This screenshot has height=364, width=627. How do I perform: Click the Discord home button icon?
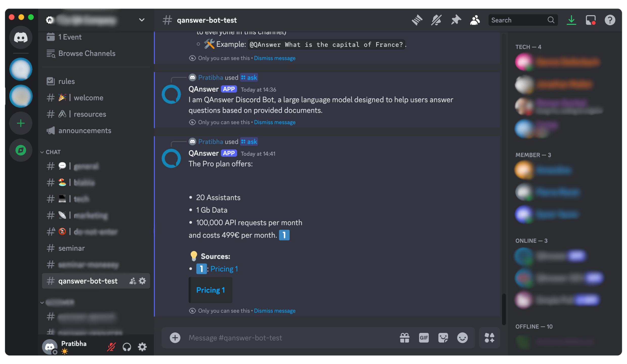point(20,37)
